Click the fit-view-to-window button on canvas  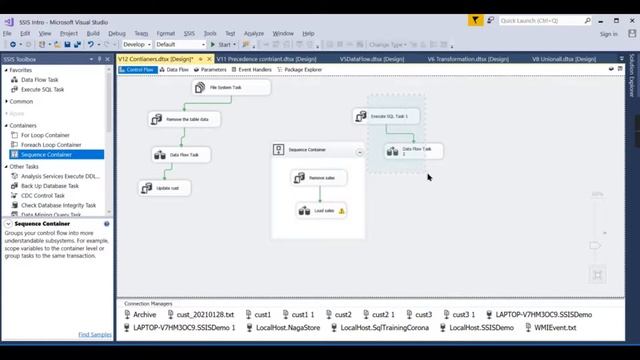click(598, 275)
